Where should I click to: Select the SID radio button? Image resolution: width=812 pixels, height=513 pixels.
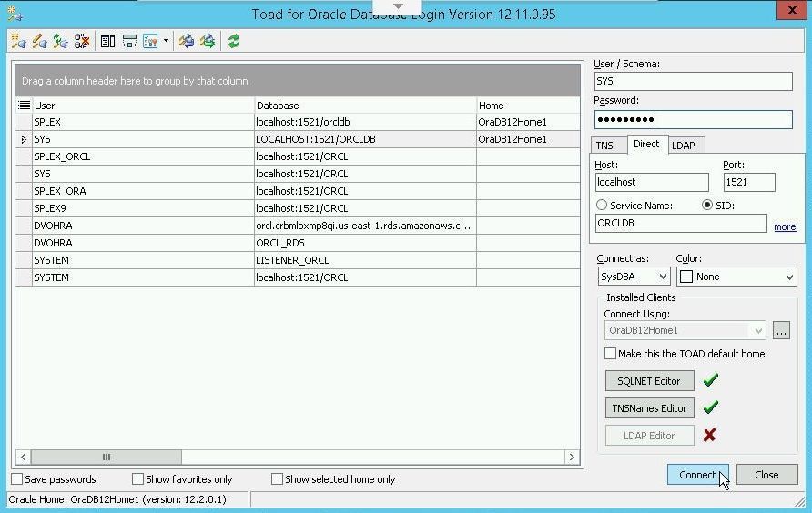pos(707,205)
